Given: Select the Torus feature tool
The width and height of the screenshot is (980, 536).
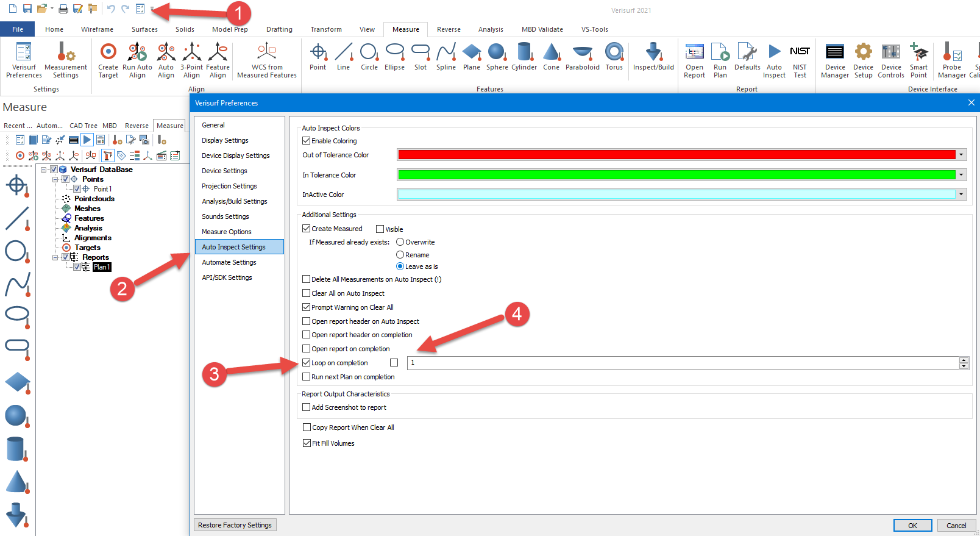Looking at the screenshot, I should tap(614, 57).
